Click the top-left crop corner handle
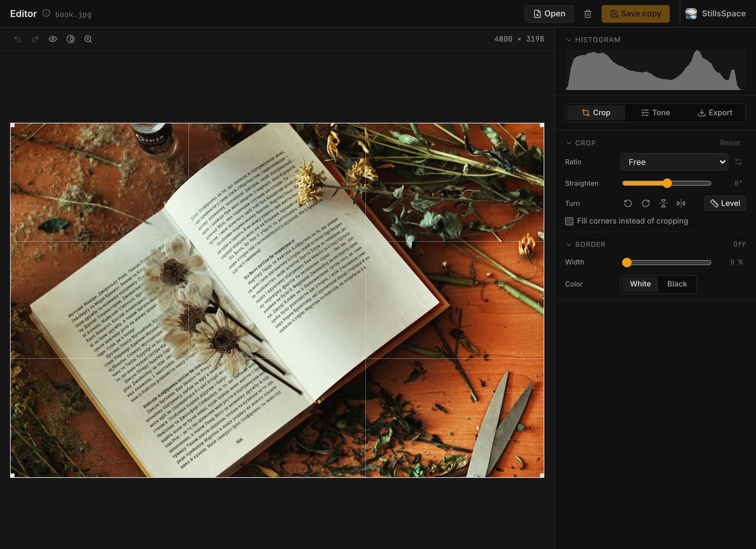Image resolution: width=756 pixels, height=549 pixels. click(x=12, y=125)
